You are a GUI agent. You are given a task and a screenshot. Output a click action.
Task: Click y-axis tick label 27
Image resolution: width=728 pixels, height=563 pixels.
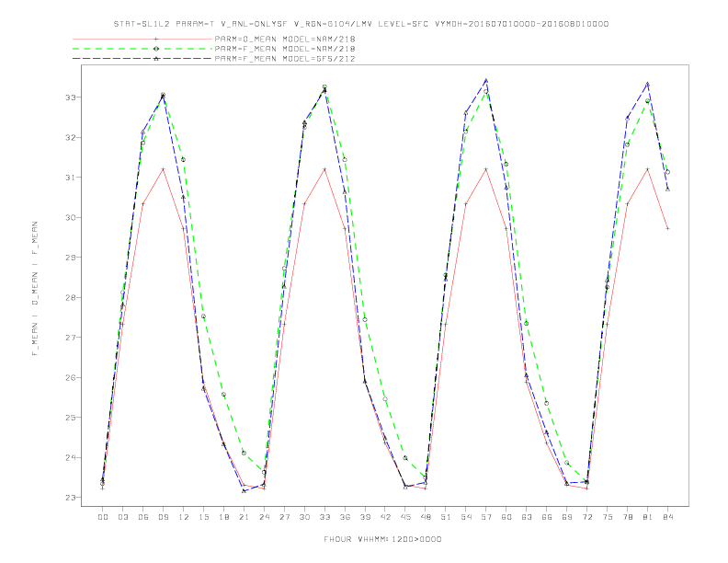71,338
